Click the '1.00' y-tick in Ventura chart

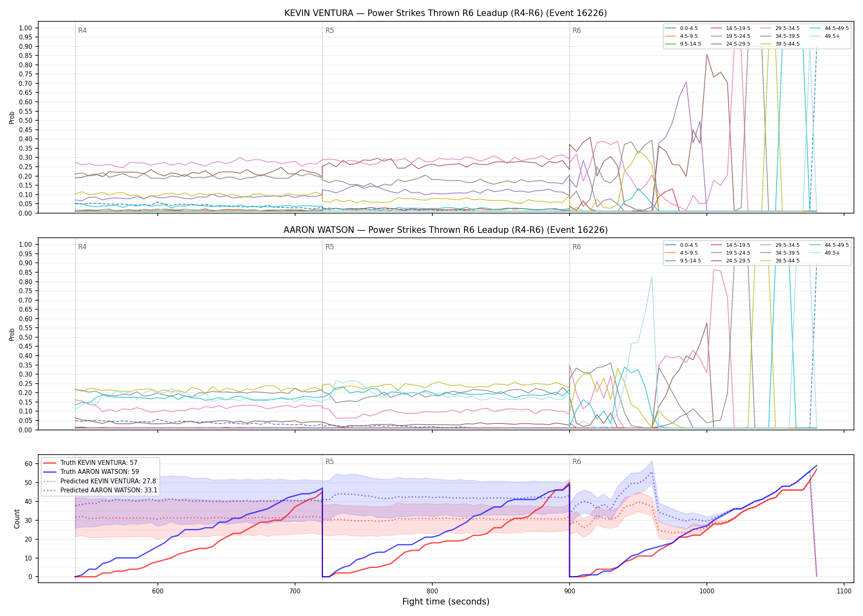[x=25, y=28]
